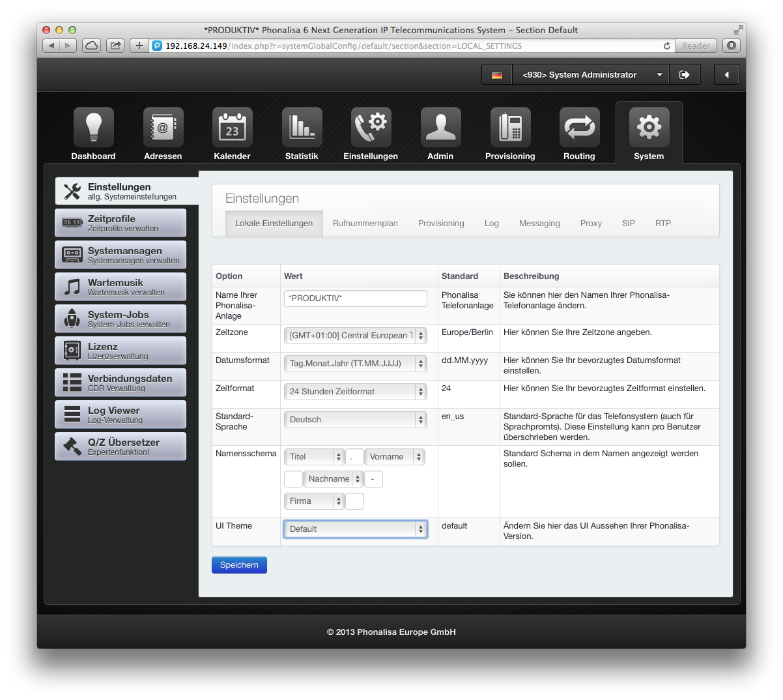The width and height of the screenshot is (783, 700).
Task: Switch to the Rufnummernplan tab
Action: pos(365,224)
